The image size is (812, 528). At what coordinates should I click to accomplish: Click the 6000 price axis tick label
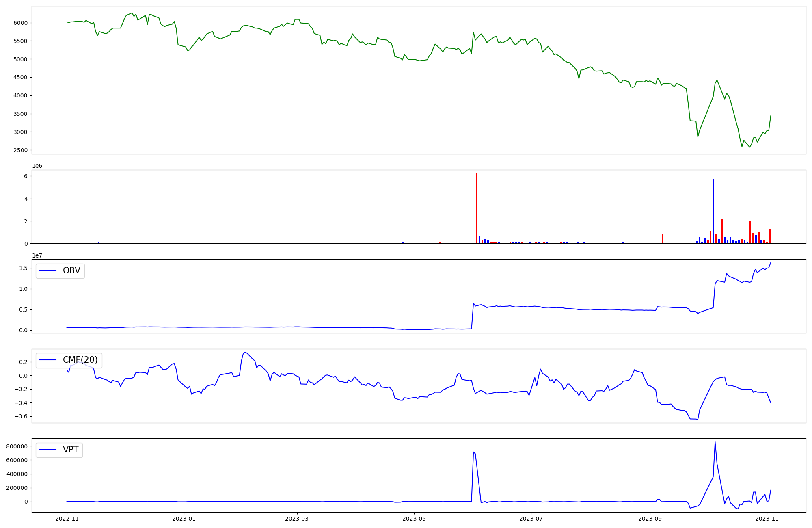20,23
